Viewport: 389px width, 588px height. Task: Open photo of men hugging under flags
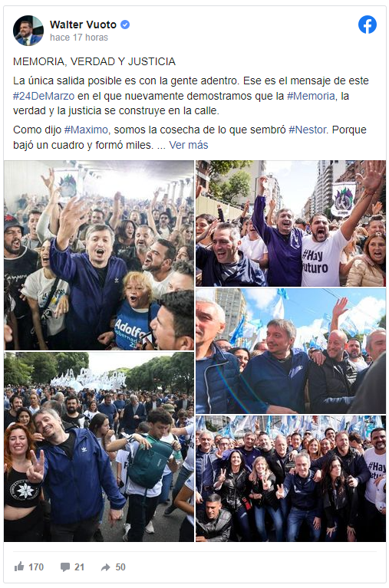(291, 351)
